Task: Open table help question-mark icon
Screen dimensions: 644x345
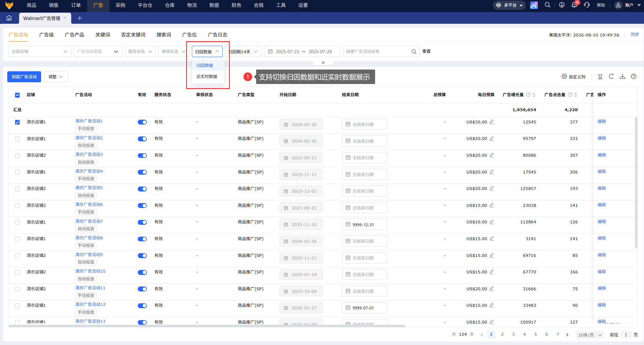Action: pos(634,76)
